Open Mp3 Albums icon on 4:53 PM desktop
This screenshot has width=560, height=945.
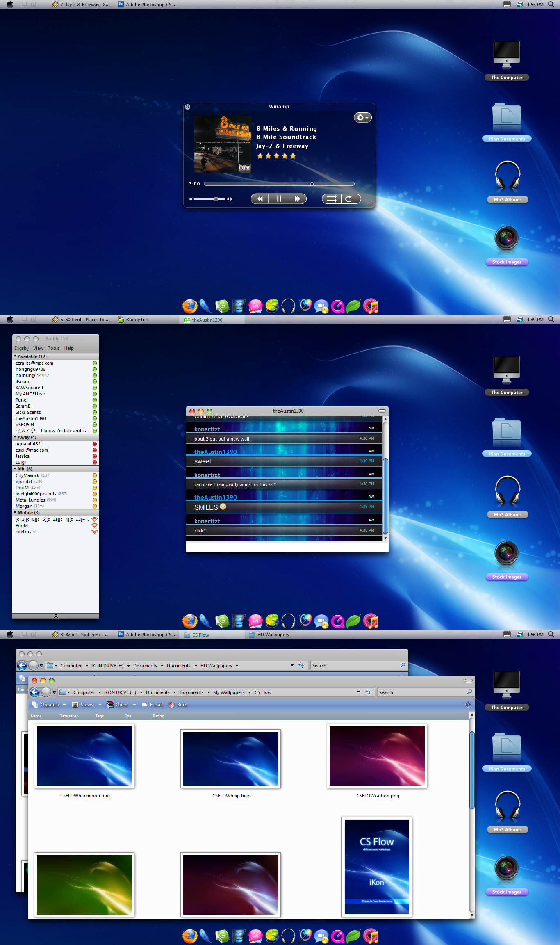click(x=508, y=181)
